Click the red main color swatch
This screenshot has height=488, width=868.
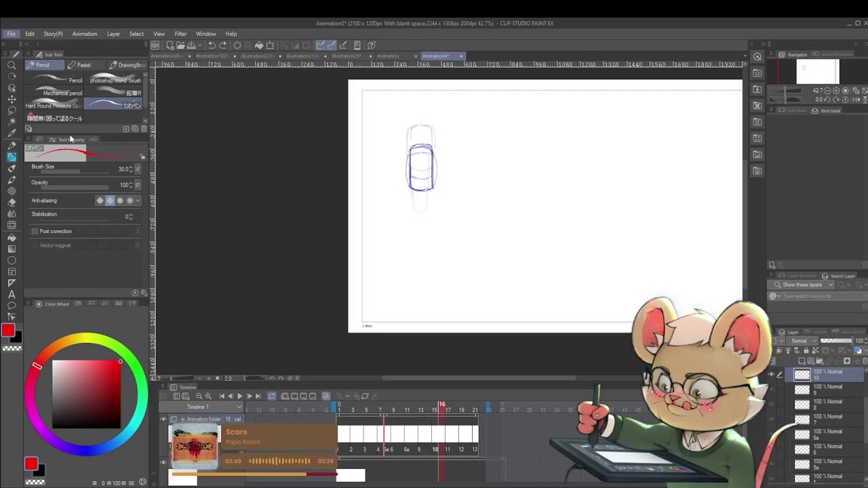click(x=8, y=330)
